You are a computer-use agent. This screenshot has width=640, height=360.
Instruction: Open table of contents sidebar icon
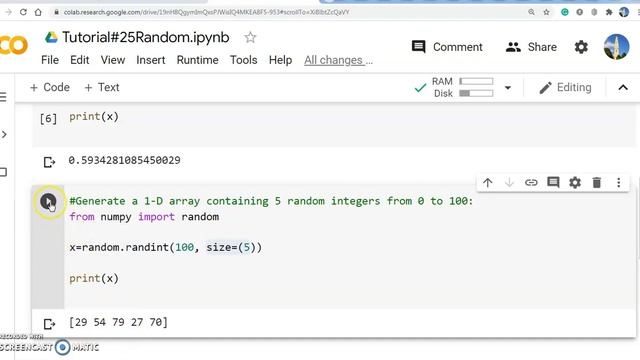pyautogui.click(x=3, y=97)
